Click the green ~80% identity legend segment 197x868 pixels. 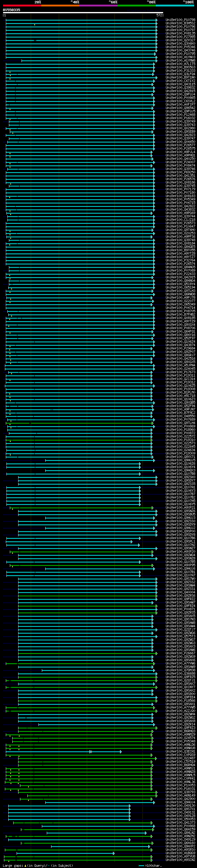click(x=137, y=6)
